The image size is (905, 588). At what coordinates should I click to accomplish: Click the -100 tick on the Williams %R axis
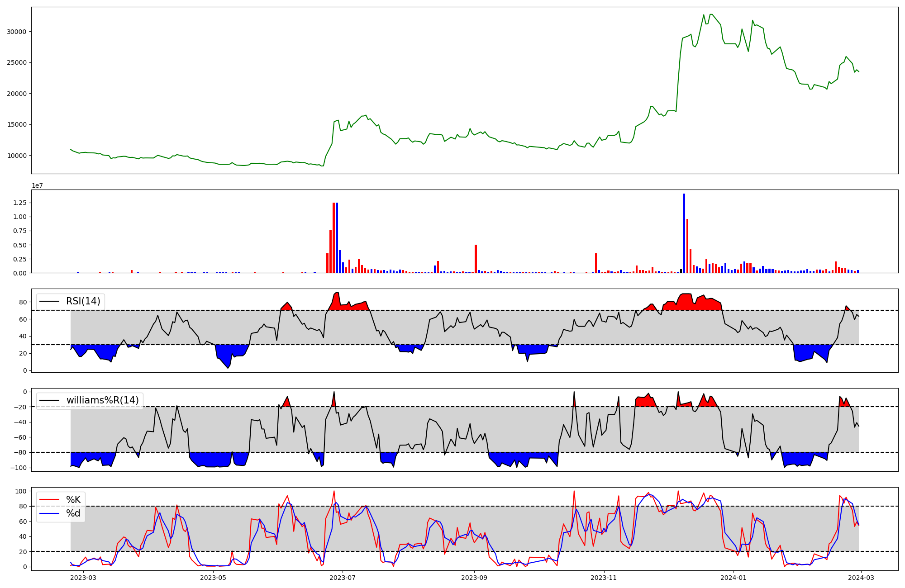click(x=19, y=468)
